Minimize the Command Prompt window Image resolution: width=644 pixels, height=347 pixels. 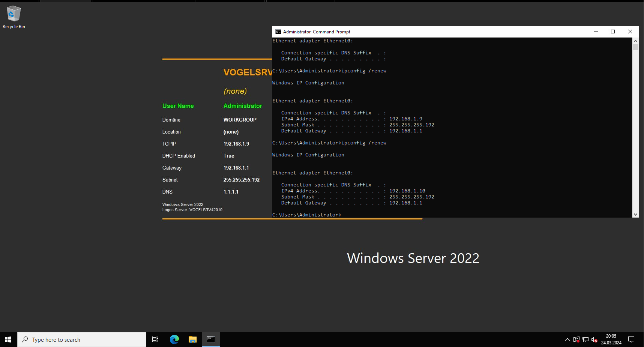pyautogui.click(x=596, y=32)
